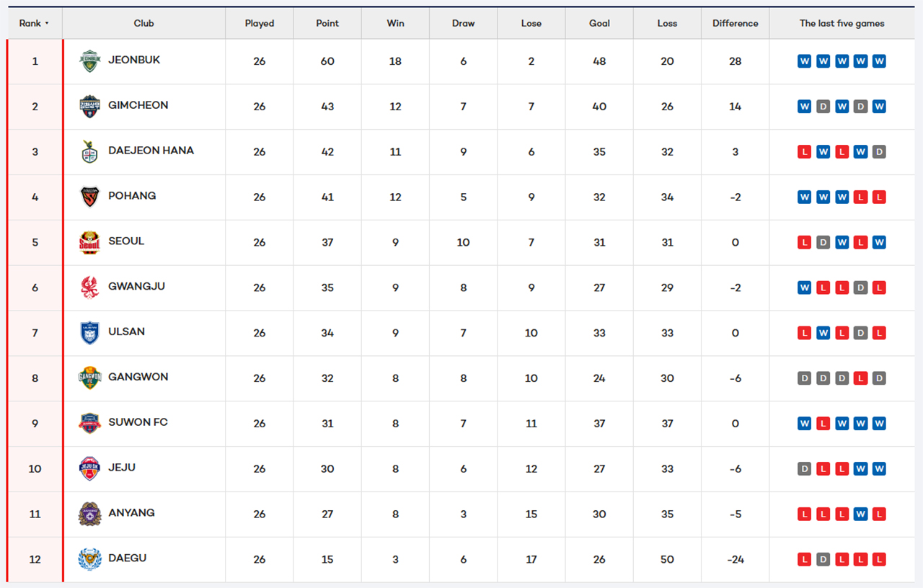Click the Gimcheon club crest icon
The image size is (923, 588).
point(89,107)
